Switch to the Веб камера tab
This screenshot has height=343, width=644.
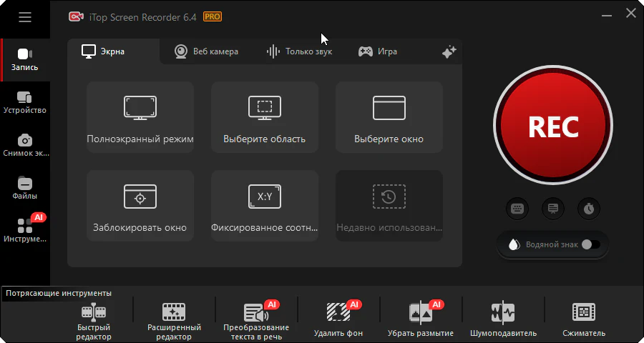point(206,51)
